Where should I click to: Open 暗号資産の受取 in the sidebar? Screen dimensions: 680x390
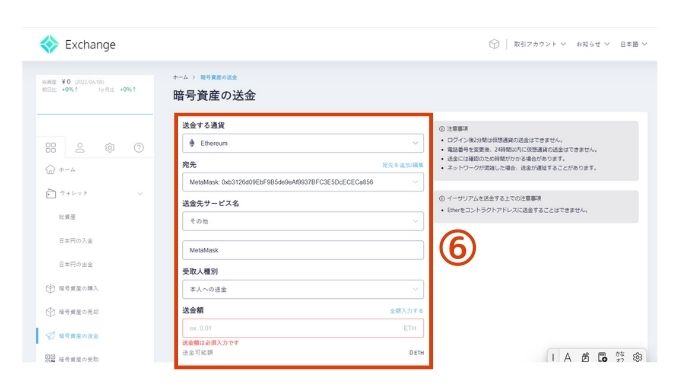pos(79,359)
